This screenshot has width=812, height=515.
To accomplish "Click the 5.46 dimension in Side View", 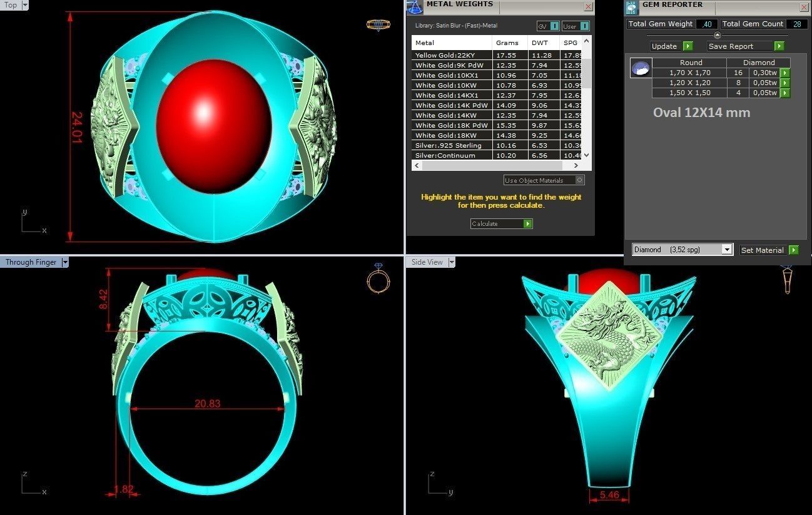I will tap(609, 494).
